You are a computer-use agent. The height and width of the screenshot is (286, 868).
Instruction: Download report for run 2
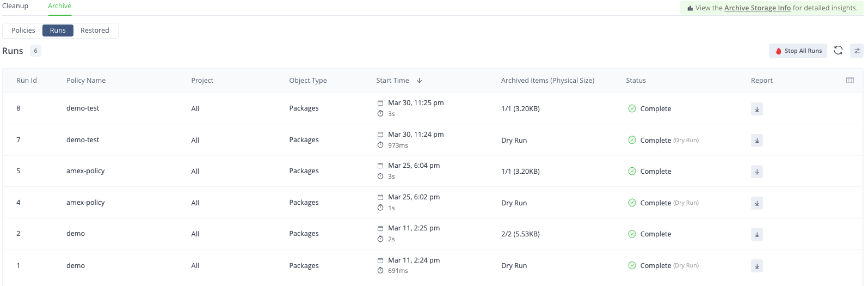point(756,234)
